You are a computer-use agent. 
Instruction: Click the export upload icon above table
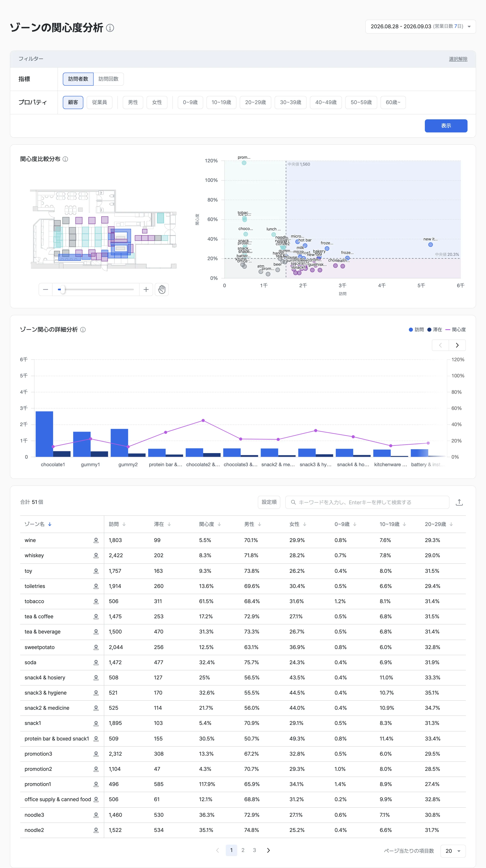click(459, 502)
